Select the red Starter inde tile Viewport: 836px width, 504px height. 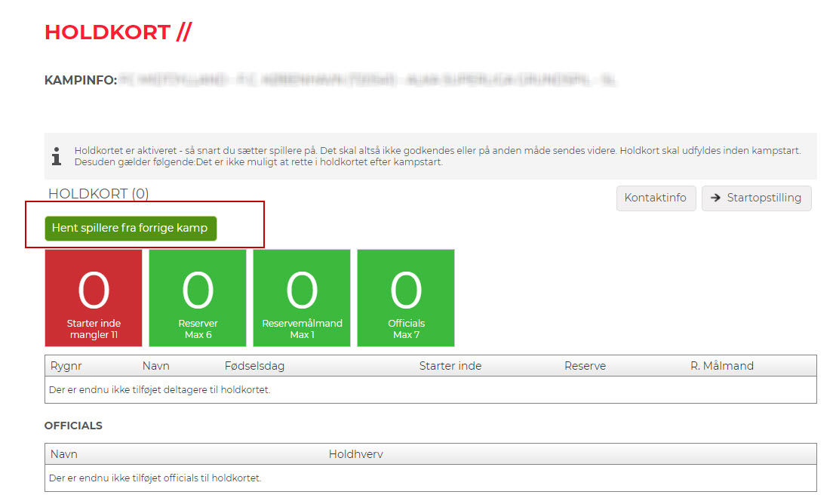94,298
